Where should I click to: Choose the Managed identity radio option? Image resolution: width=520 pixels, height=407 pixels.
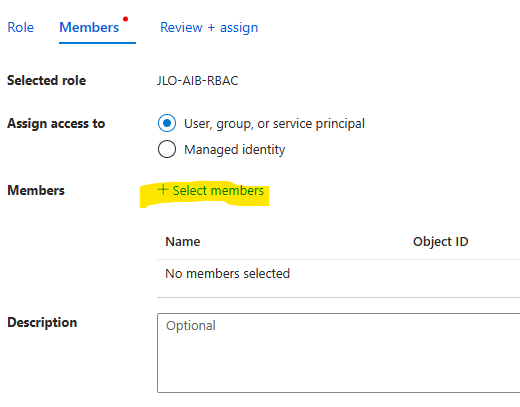tap(167, 149)
